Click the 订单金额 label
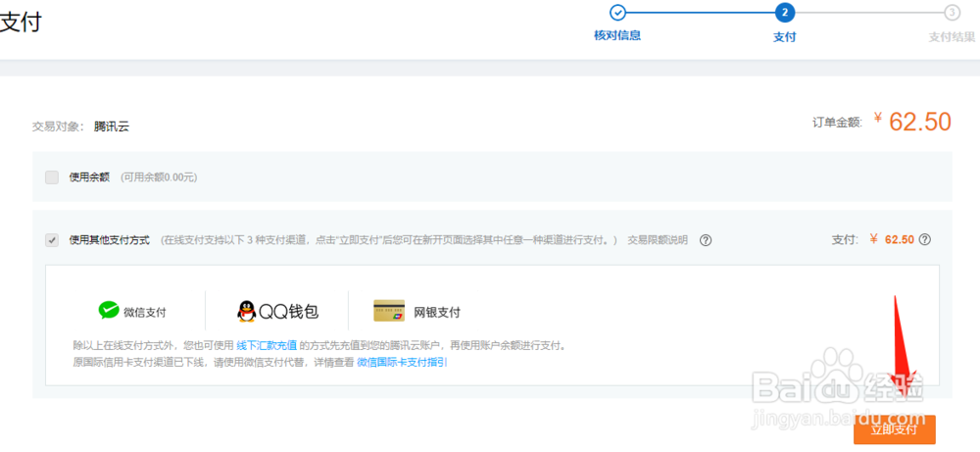This screenshot has width=980, height=452. click(x=838, y=124)
